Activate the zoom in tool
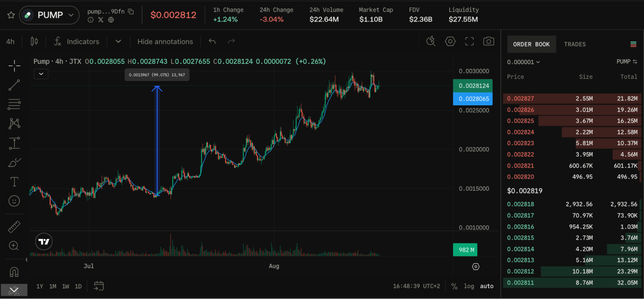 pyautogui.click(x=14, y=246)
